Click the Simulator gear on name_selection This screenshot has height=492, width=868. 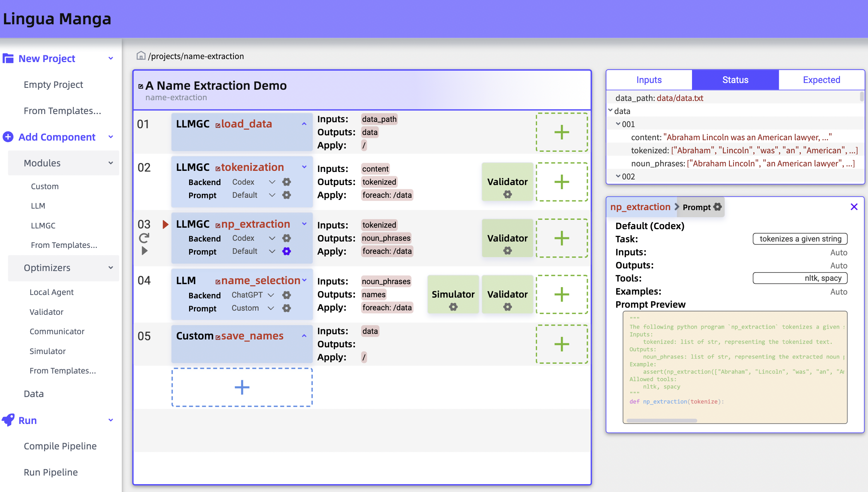pos(453,307)
